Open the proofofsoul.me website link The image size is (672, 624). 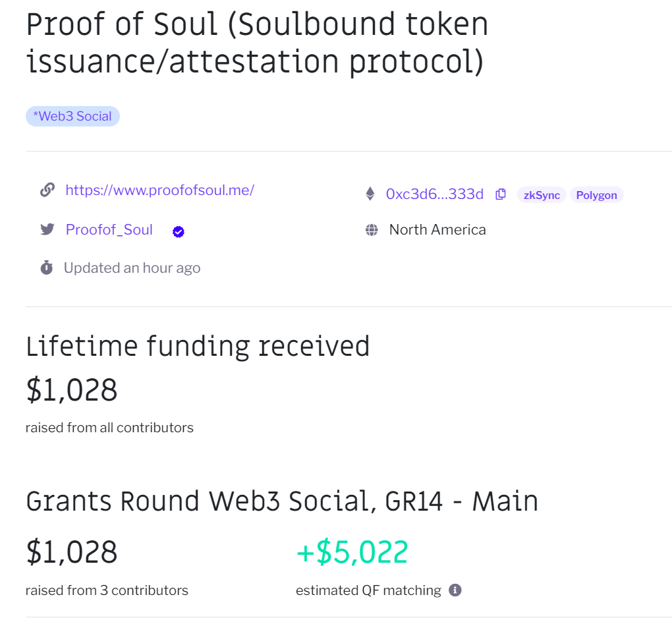click(x=160, y=190)
